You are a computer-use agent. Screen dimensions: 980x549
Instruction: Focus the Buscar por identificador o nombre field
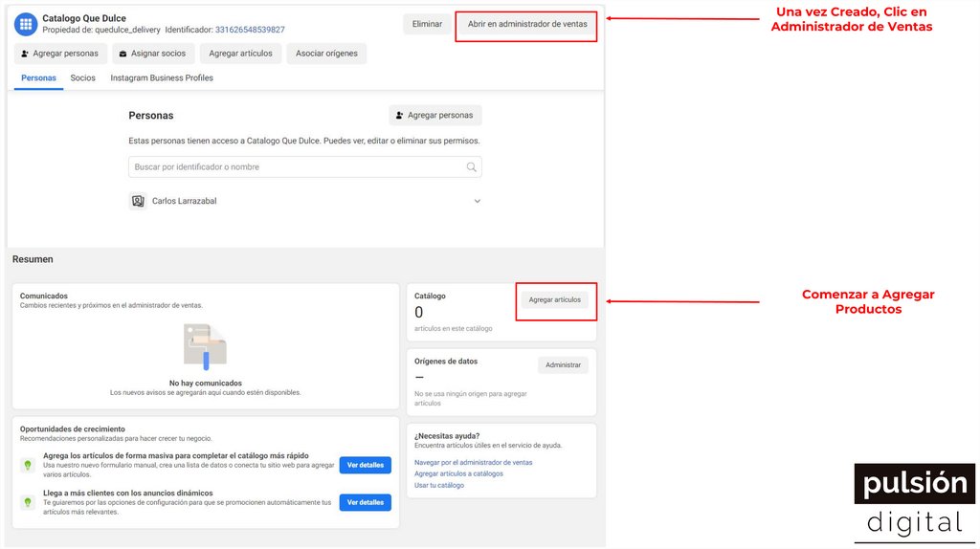coord(297,167)
